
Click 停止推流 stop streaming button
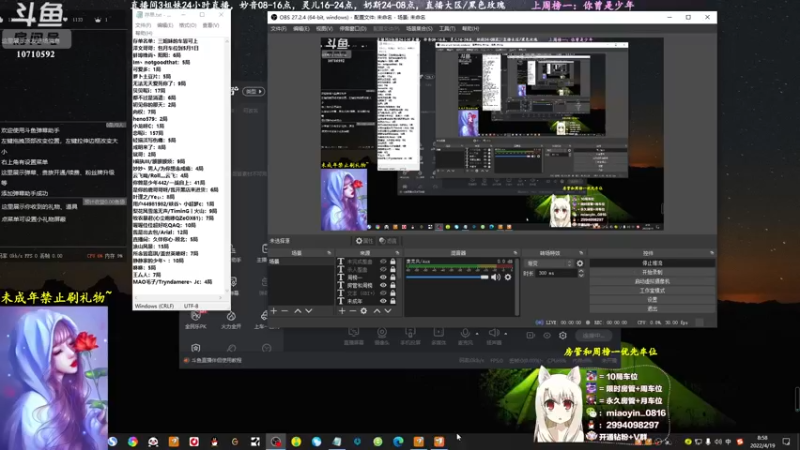pos(652,263)
